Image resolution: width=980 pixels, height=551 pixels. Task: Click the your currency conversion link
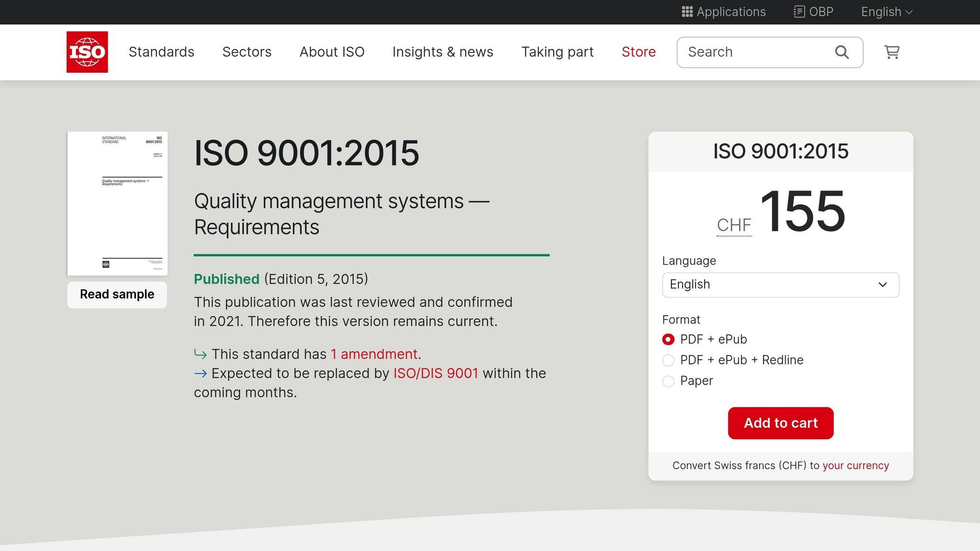coord(856,465)
